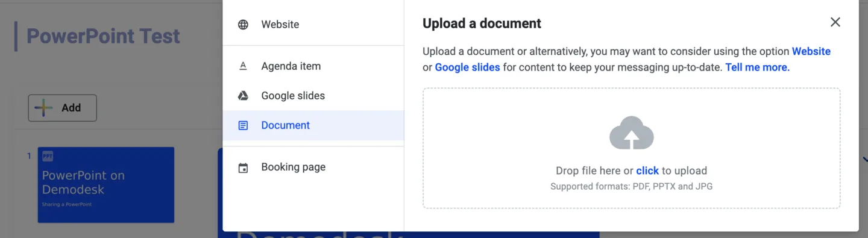868x238 pixels.
Task: Click slide number 1 label
Action: 29,156
